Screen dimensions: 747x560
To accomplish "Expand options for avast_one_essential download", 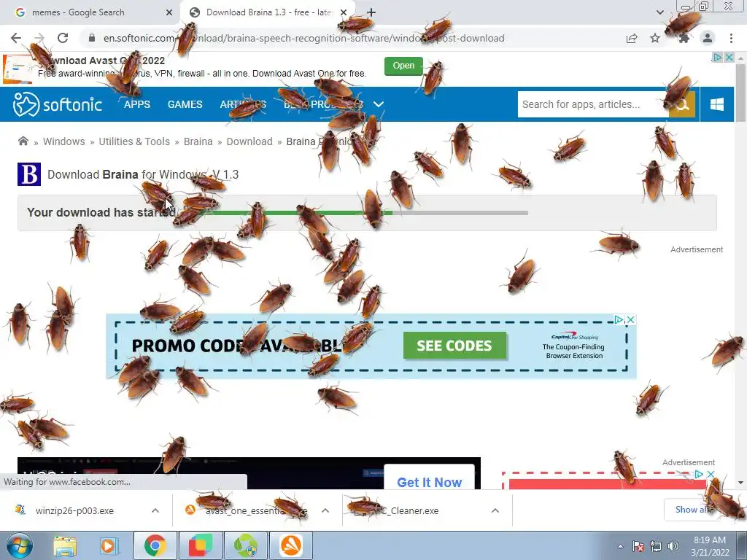I will (325, 510).
